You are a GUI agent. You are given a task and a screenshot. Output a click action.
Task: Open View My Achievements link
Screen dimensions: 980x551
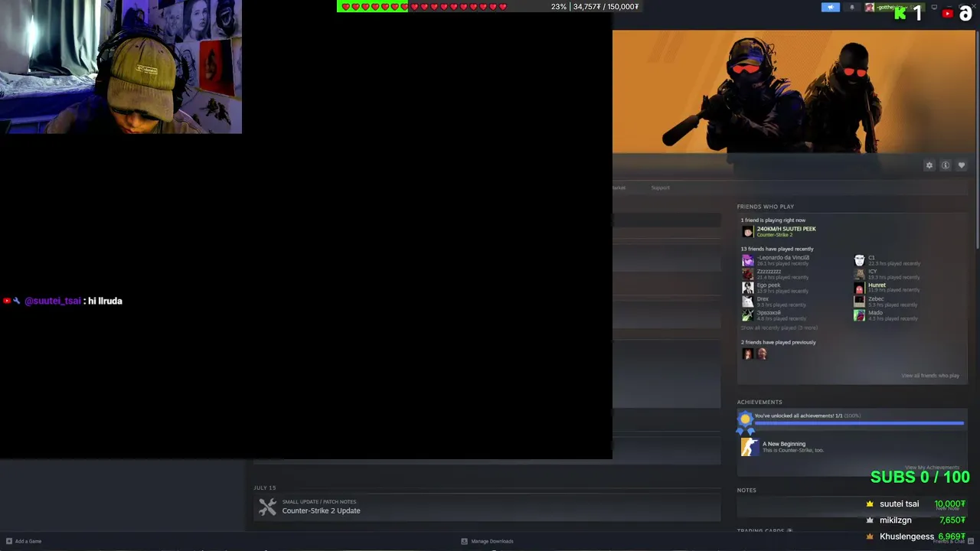point(932,468)
